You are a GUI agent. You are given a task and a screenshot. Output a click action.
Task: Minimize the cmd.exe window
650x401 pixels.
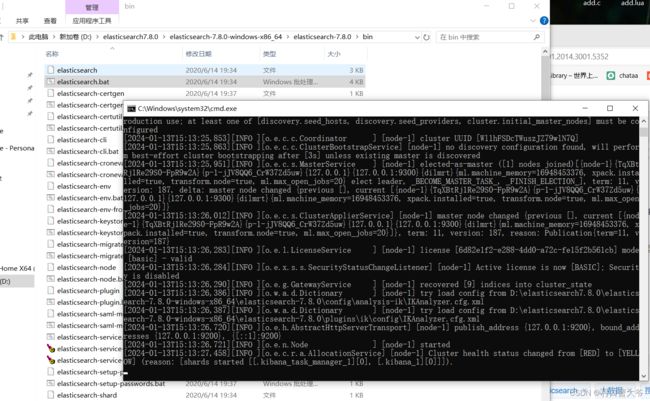tap(585, 108)
